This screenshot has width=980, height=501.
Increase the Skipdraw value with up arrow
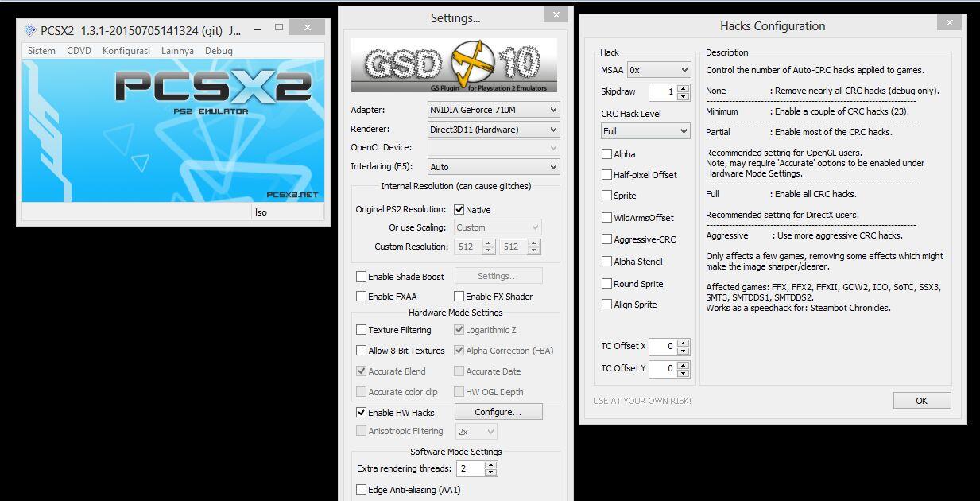point(684,88)
